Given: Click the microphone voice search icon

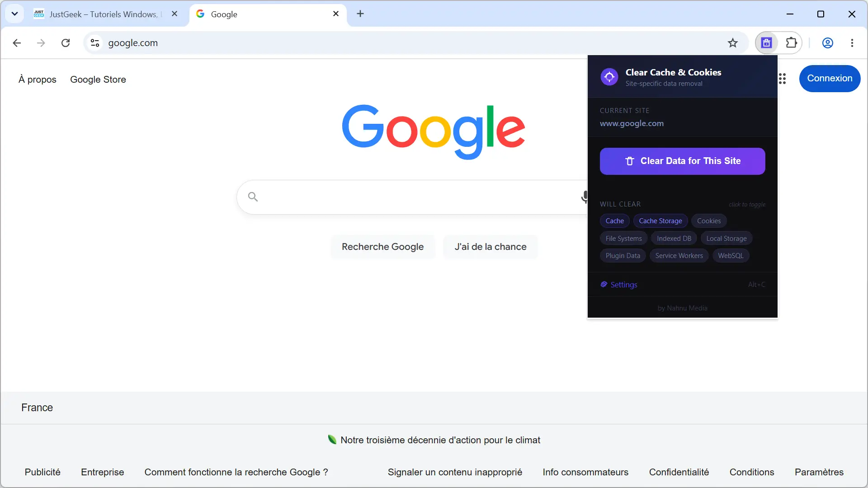Looking at the screenshot, I should [x=585, y=197].
